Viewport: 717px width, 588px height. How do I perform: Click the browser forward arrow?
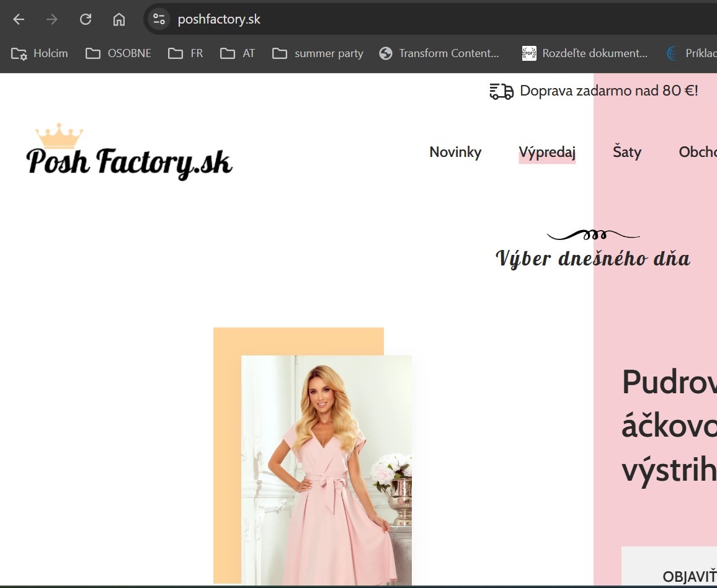pyautogui.click(x=52, y=19)
